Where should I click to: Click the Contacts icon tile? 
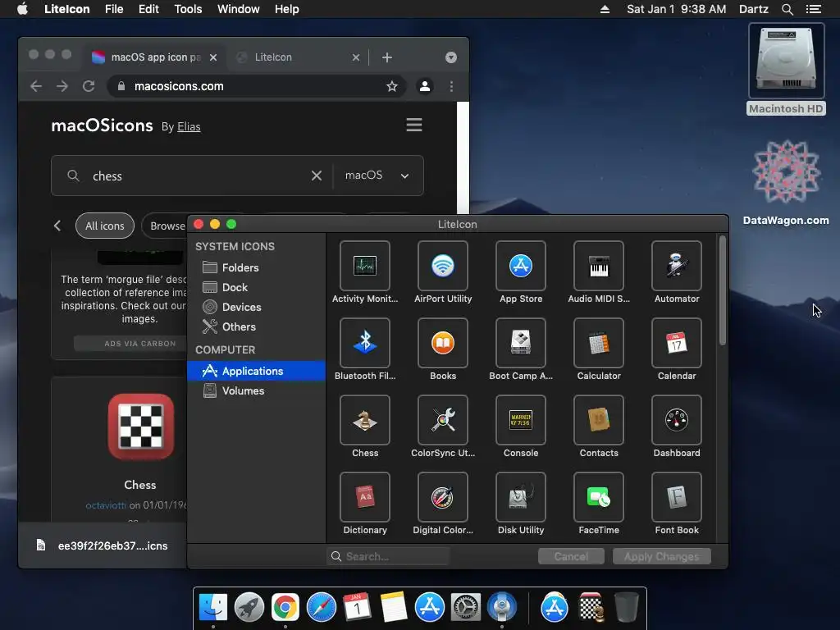598,420
